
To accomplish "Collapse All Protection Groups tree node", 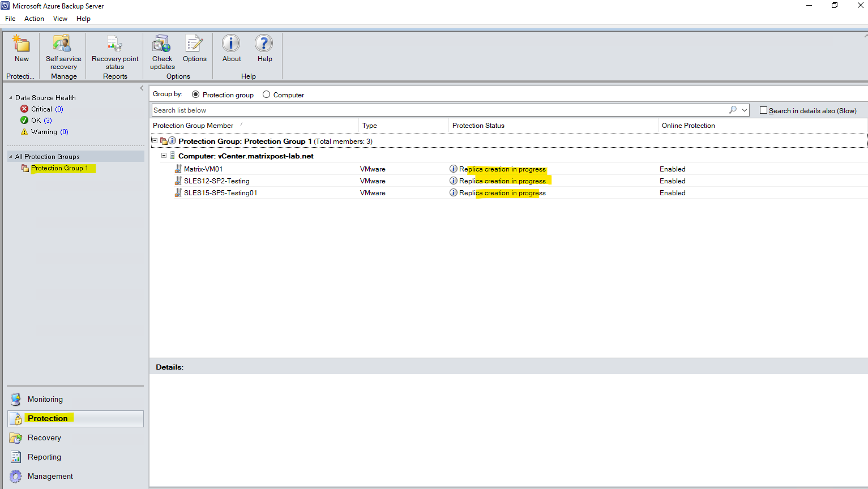I will [x=10, y=156].
